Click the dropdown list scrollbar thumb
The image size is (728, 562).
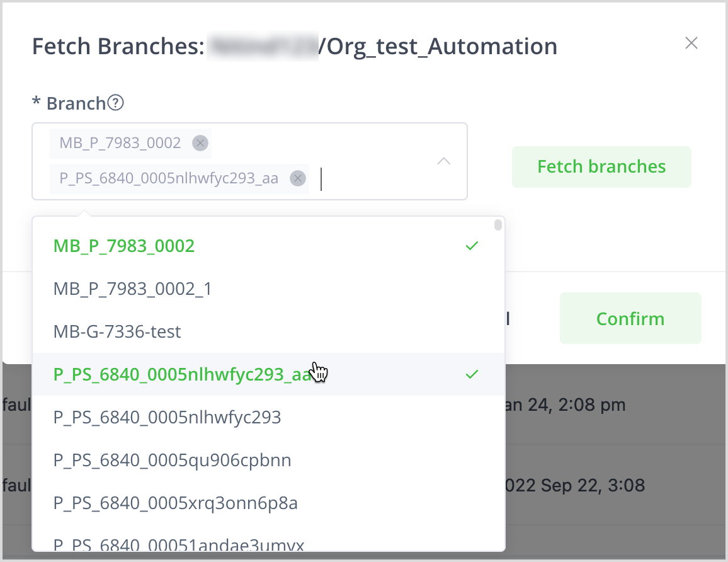point(498,225)
